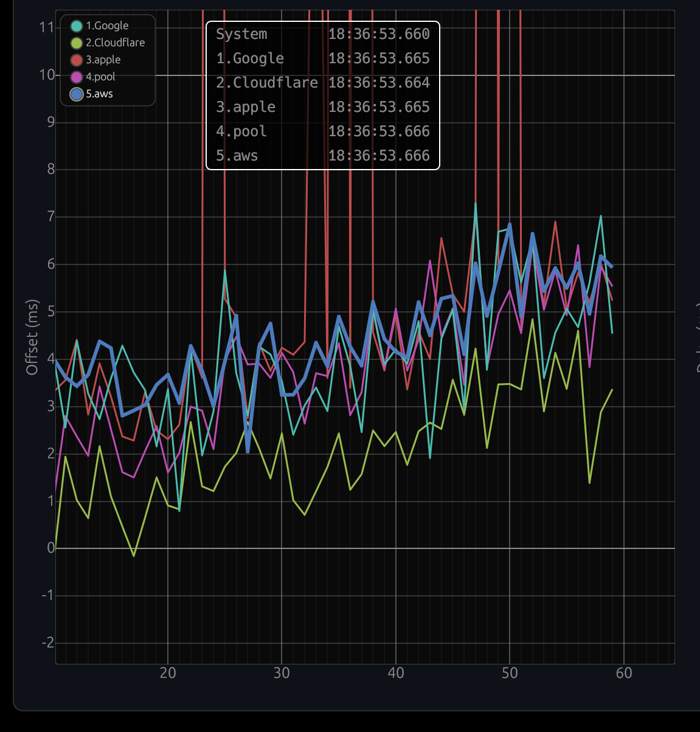Click the x-axis tick label 60
The image size is (700, 732).
click(x=623, y=673)
